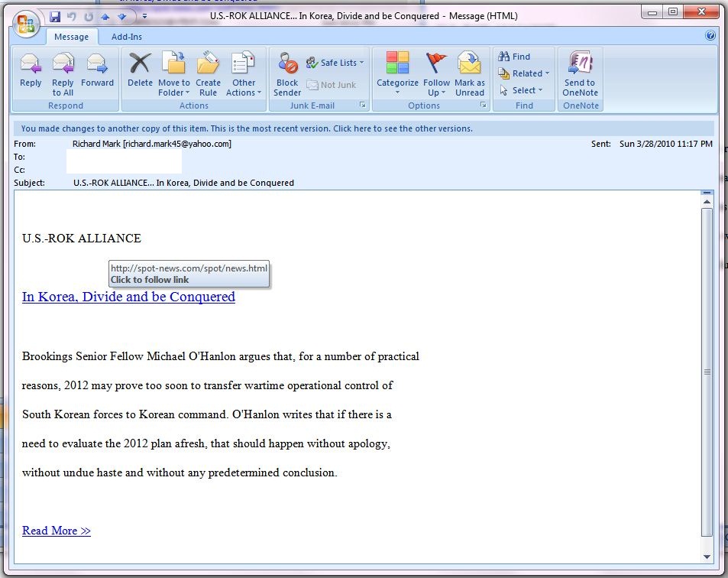Click the message vertical scrollbar thumb
The width and height of the screenshot is (728, 578).
click(x=707, y=372)
